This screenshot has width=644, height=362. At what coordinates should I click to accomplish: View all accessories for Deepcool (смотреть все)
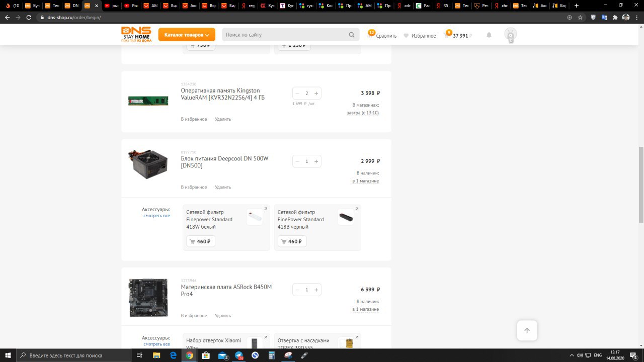(156, 216)
